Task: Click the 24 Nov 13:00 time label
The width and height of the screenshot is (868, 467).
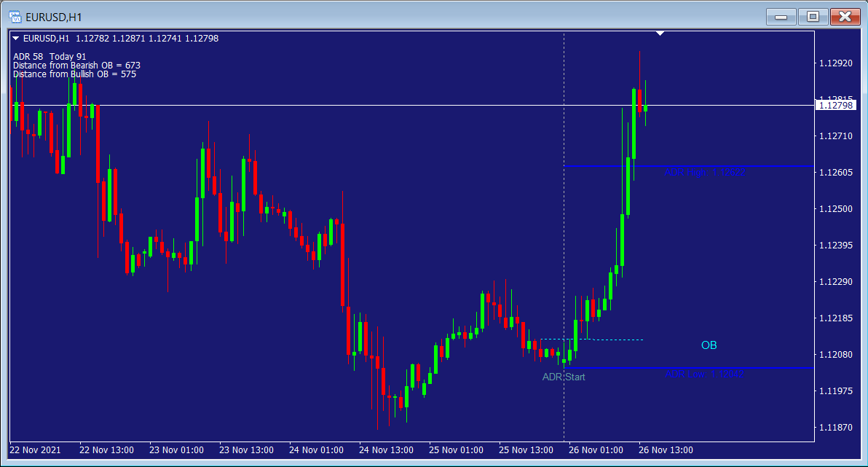Action: [386, 450]
